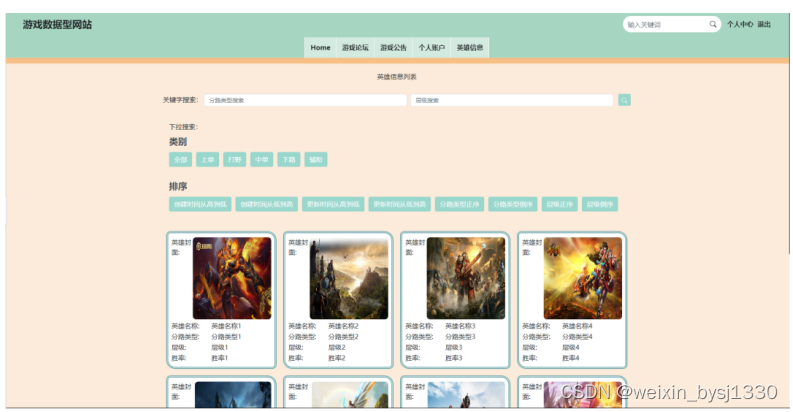Screen dimensions: 793x412
Task: Filter by the 下路 category
Action: click(289, 160)
